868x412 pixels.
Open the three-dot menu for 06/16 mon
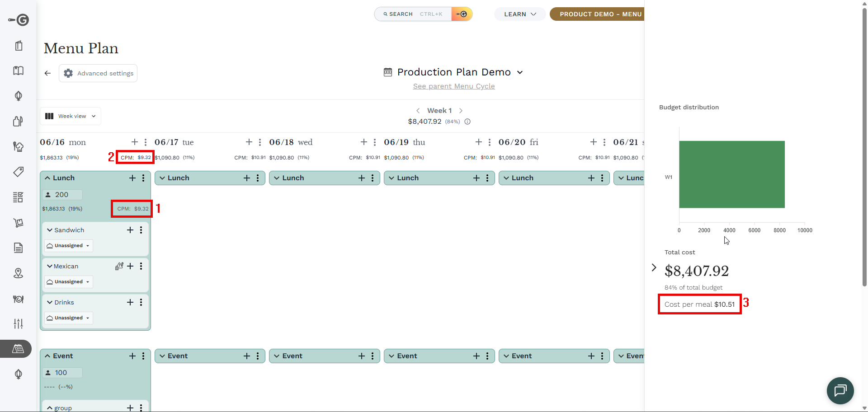point(145,142)
